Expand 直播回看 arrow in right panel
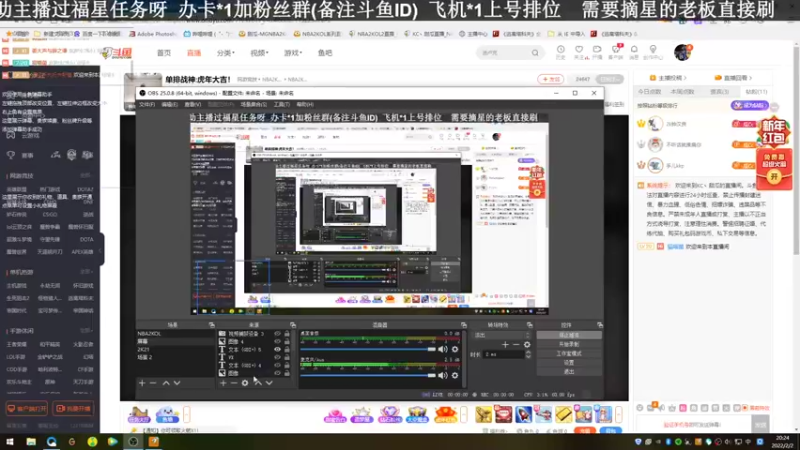The width and height of the screenshot is (800, 450). point(751,78)
